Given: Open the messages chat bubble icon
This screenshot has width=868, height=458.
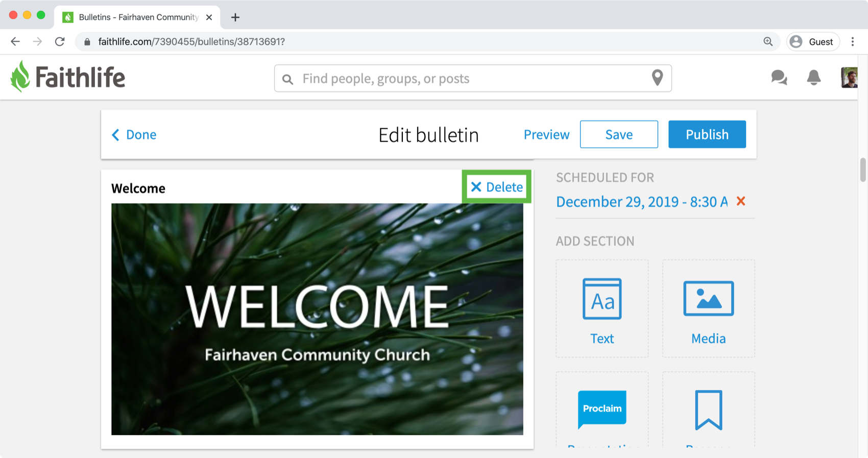Looking at the screenshot, I should 779,78.
